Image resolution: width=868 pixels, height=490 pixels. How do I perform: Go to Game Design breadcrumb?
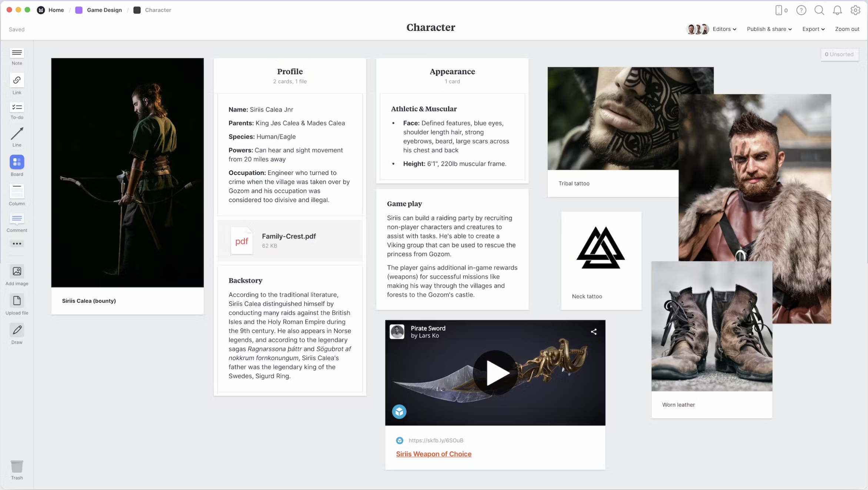tap(104, 10)
